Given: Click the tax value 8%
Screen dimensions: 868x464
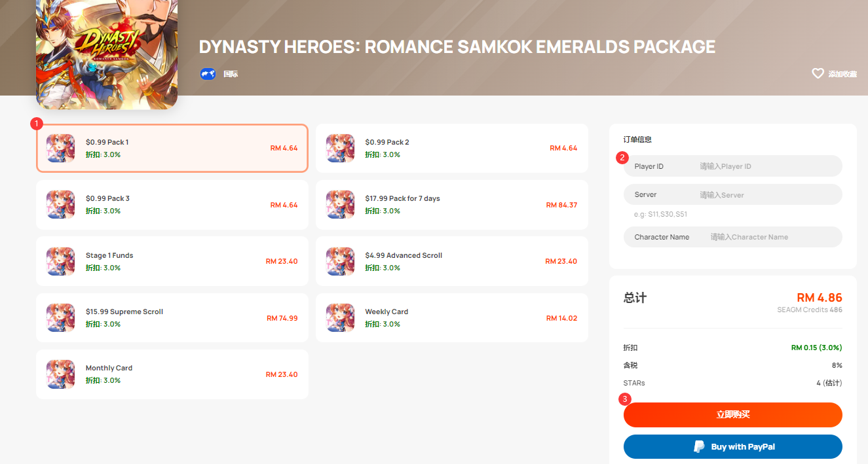Looking at the screenshot, I should tap(837, 365).
